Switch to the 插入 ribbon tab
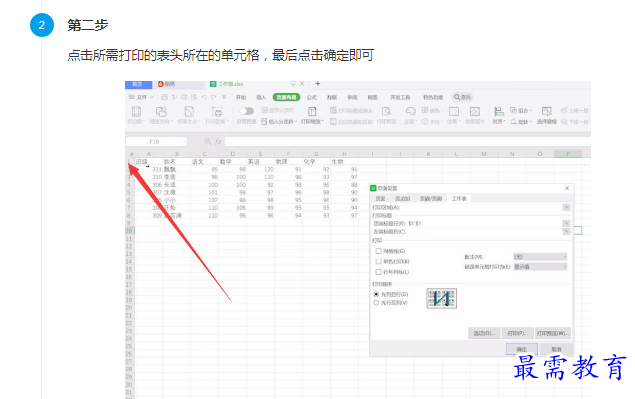 pos(261,97)
